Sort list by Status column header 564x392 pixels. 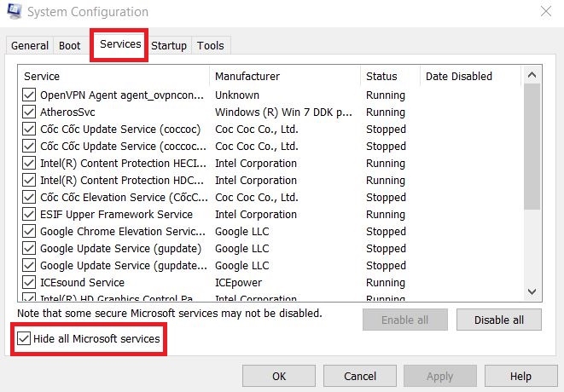381,77
